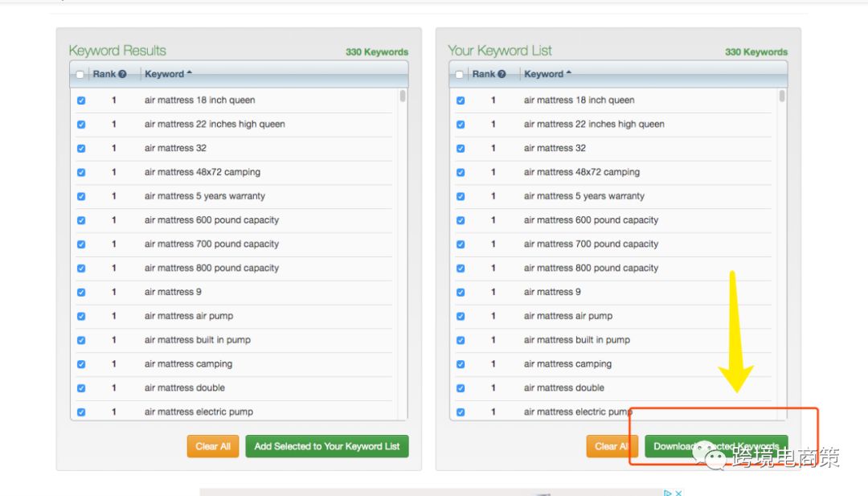Sort Your Keyword List by Keyword column
The image size is (868, 496).
click(x=543, y=74)
